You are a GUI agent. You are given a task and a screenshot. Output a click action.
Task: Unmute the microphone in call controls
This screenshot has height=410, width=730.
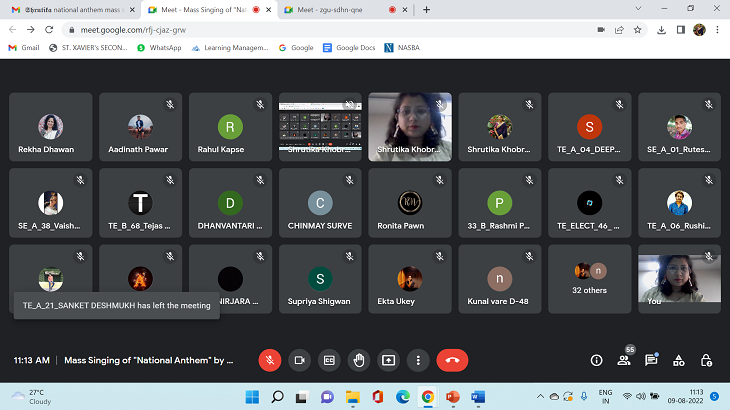tap(269, 360)
